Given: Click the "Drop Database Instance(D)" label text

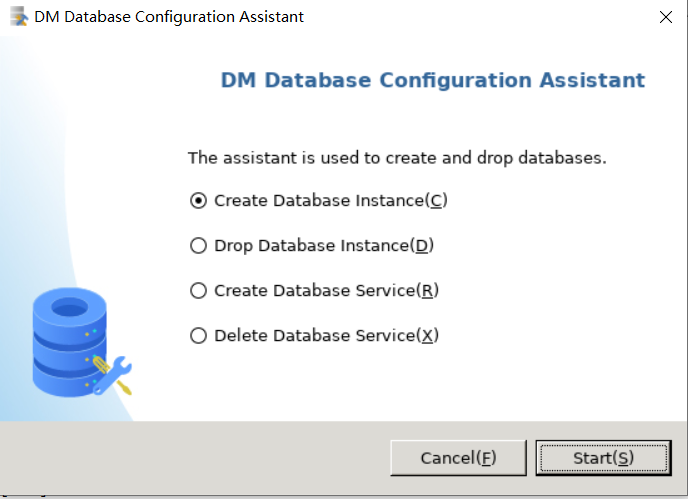Looking at the screenshot, I should [x=324, y=245].
